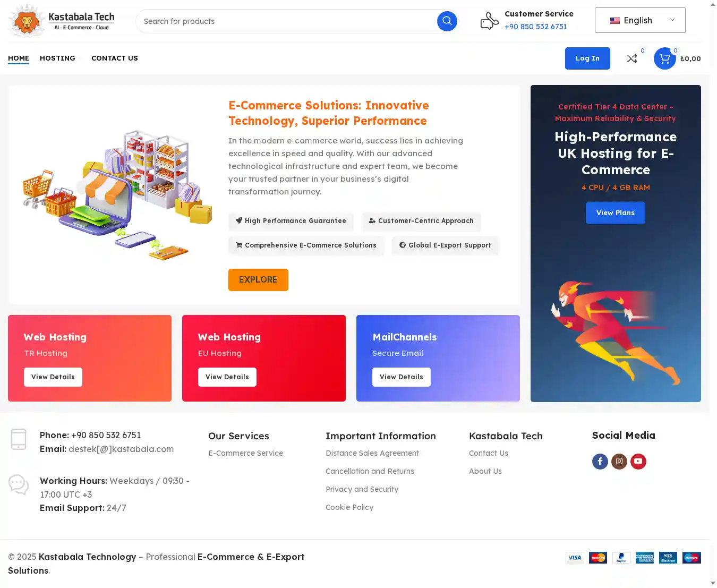Open the Distance Sales Agreement link

(372, 453)
